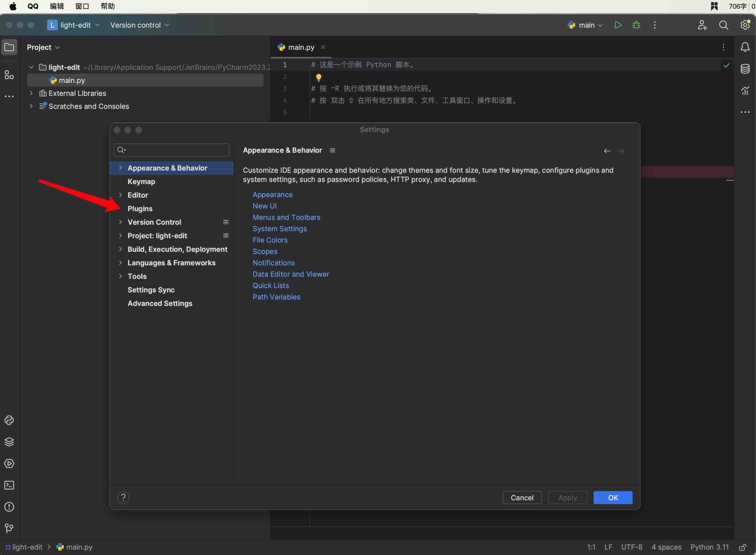This screenshot has height=555, width=756.
Task: Select the Plugins settings page
Action: (140, 209)
